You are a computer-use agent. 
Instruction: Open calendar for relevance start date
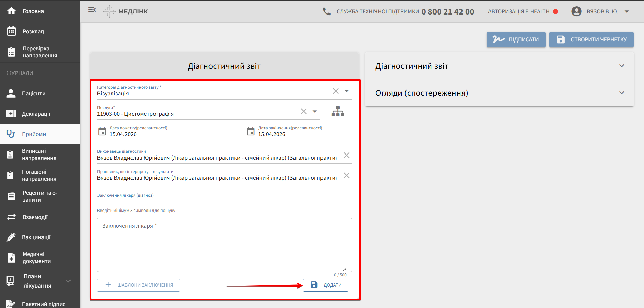[102, 131]
